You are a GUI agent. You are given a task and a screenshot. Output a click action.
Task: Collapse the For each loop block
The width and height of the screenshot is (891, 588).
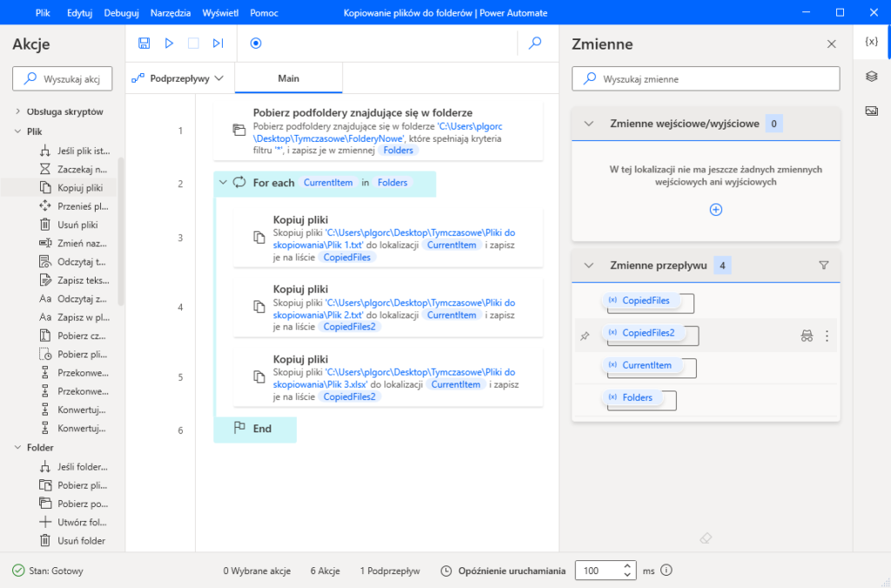223,183
